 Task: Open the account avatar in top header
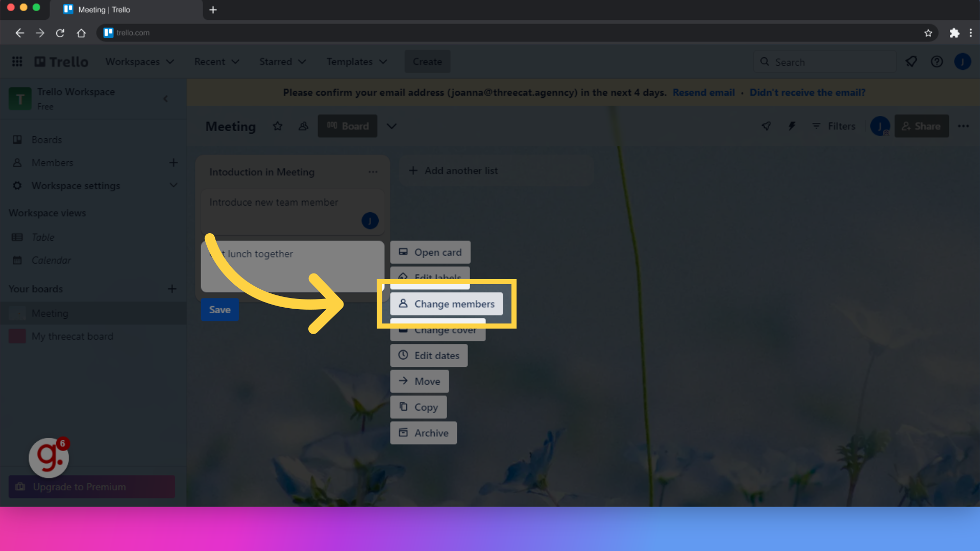click(x=963, y=62)
